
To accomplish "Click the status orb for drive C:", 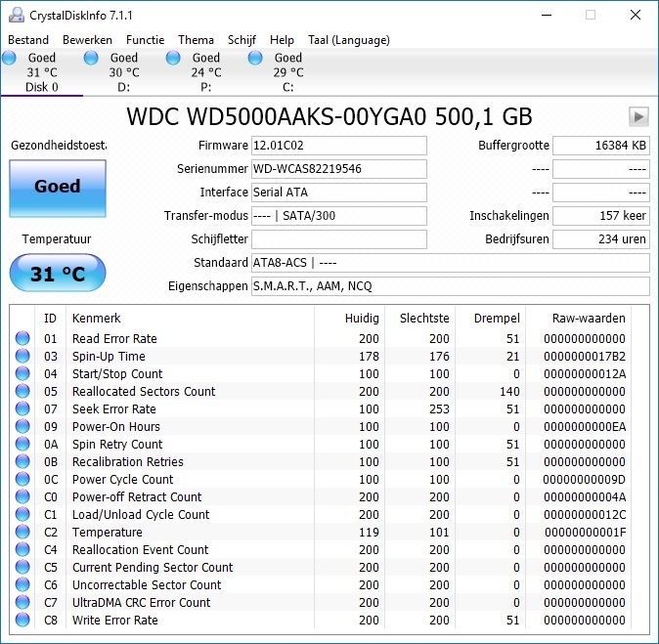I will click(255, 58).
